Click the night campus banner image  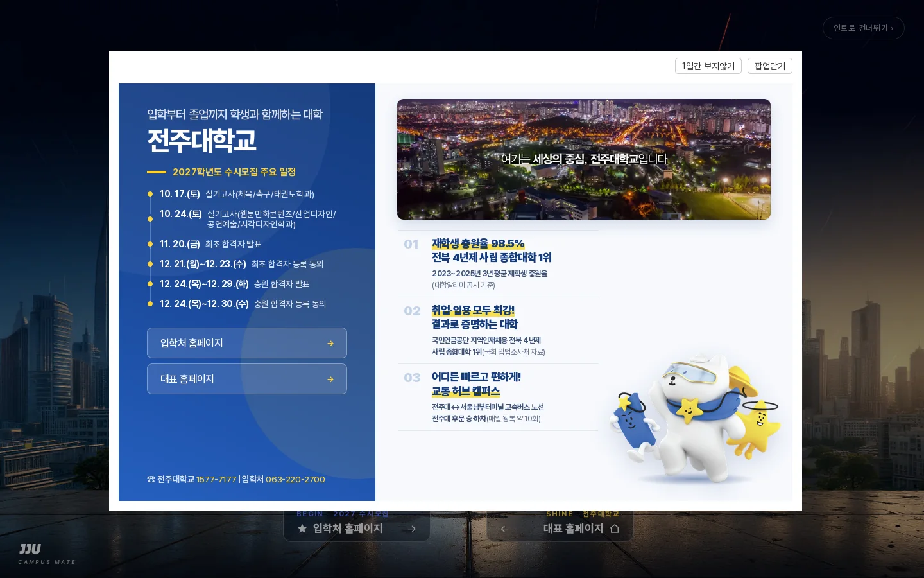coord(584,159)
